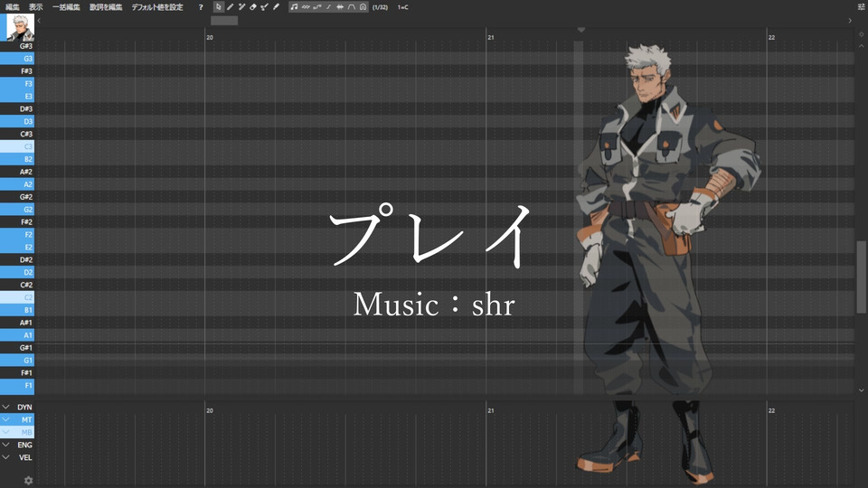Click the piano roll vertical scrollbar thumb
868x488 pixels.
tap(861, 277)
